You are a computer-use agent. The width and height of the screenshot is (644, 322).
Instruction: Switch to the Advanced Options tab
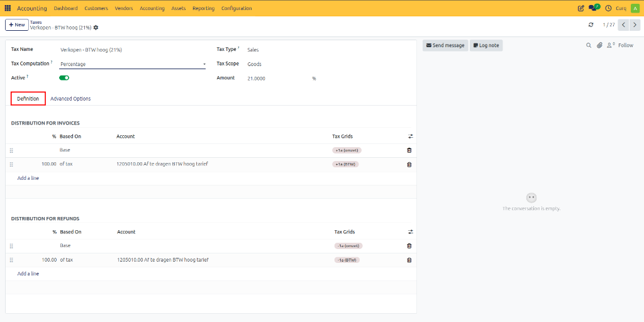[x=70, y=99]
